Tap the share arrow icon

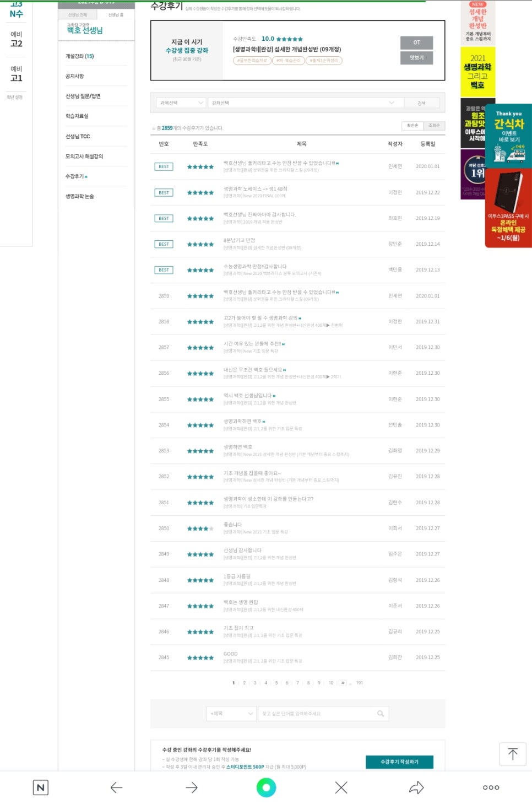416,787
